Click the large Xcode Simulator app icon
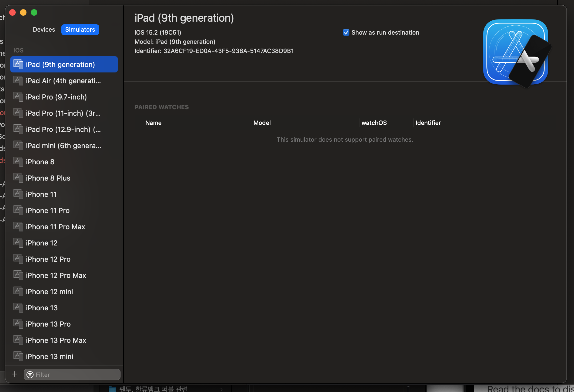Screen dimensions: 574x392 pos(516,52)
